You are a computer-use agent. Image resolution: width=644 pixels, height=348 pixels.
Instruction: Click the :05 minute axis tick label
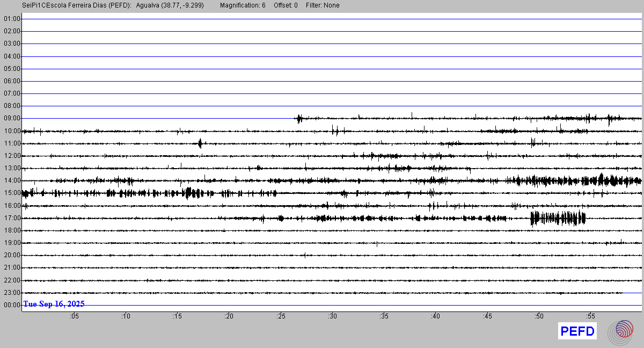(x=74, y=317)
